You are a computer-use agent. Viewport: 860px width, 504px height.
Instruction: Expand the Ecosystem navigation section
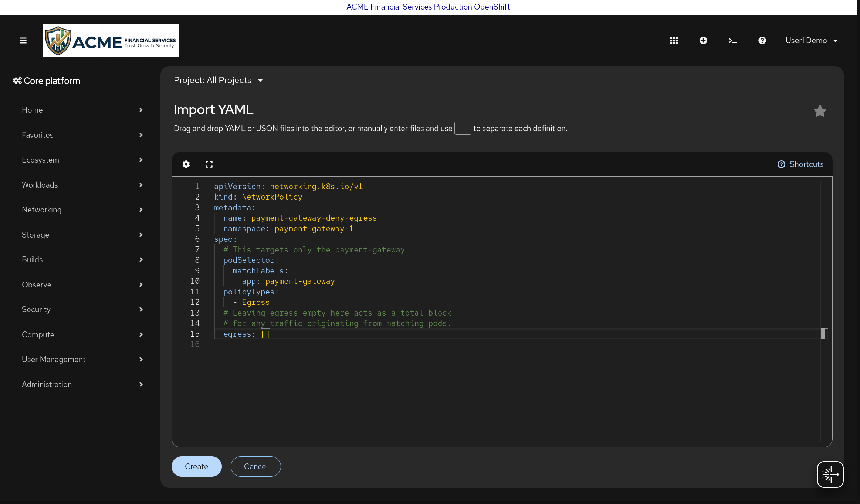tap(82, 160)
